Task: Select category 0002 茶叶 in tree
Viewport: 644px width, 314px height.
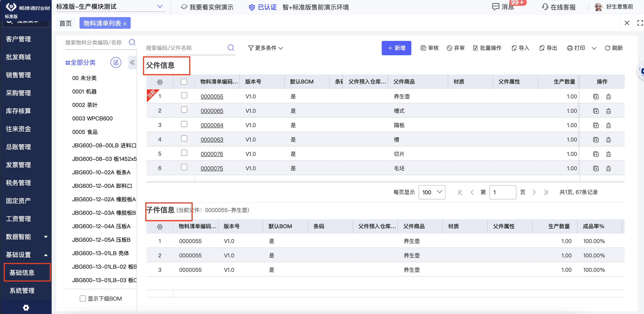Action: [85, 105]
